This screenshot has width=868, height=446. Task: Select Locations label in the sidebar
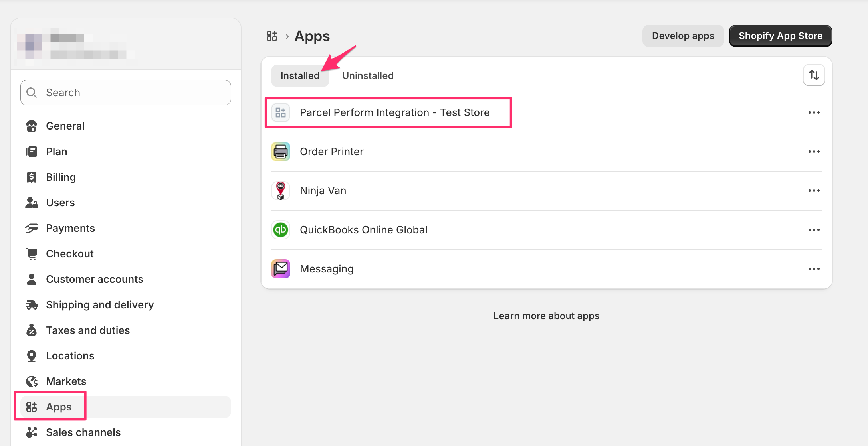pyautogui.click(x=70, y=356)
